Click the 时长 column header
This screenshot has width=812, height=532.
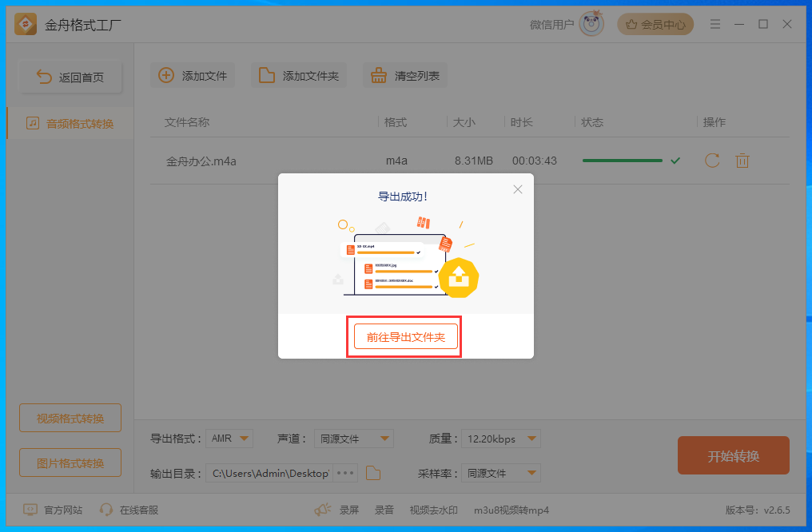coord(521,122)
